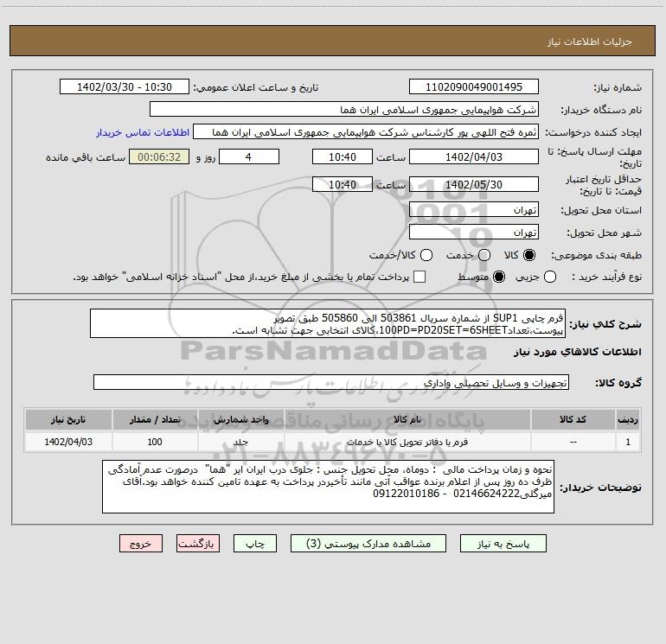
Task: Click the response deadline hour field 10:40
Action: click(x=343, y=156)
